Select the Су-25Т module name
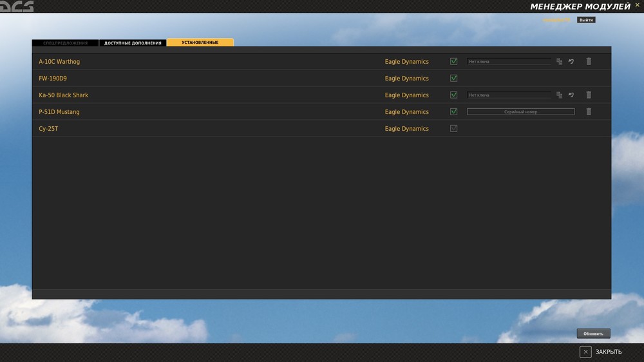The image size is (644, 362). coord(48,129)
